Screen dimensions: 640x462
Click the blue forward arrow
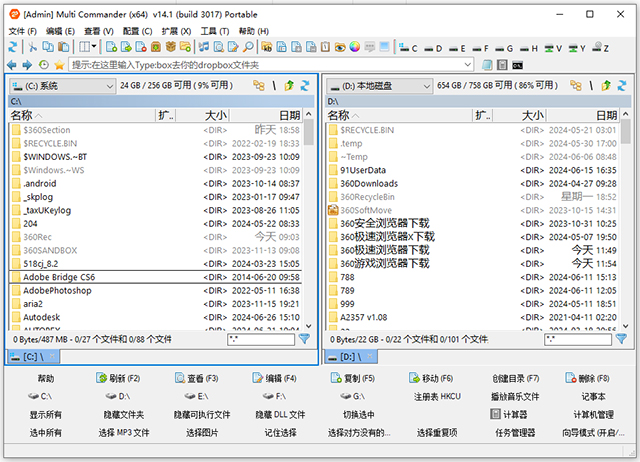(x=27, y=65)
